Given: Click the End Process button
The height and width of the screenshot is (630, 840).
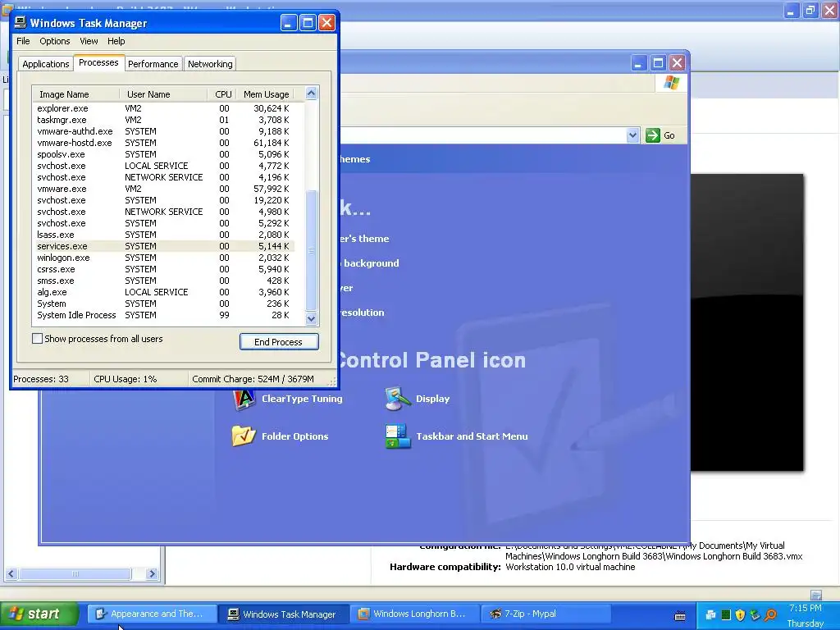Looking at the screenshot, I should 279,342.
